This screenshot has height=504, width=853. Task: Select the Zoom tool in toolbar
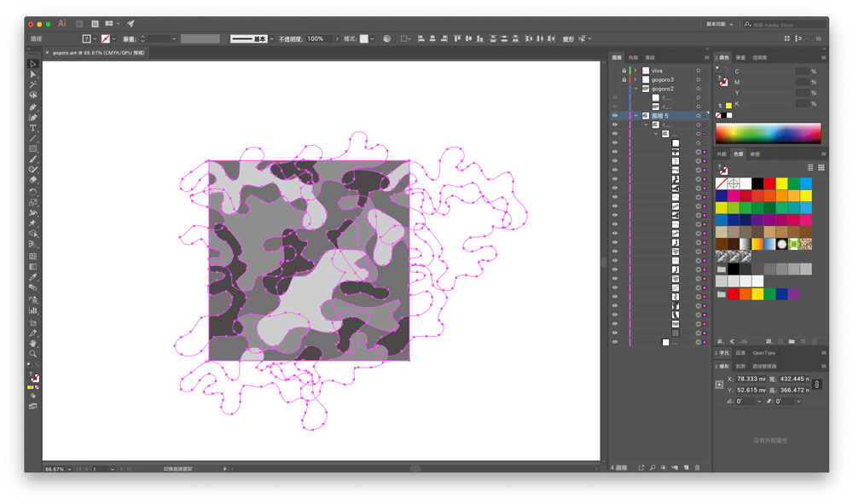coord(33,353)
